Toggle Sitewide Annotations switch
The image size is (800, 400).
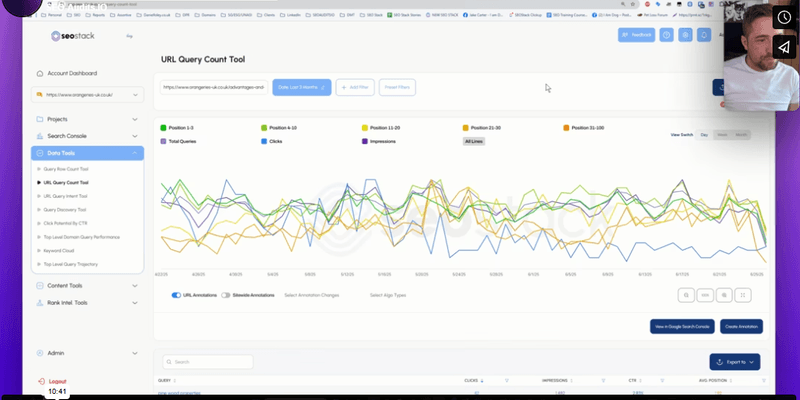[226, 295]
